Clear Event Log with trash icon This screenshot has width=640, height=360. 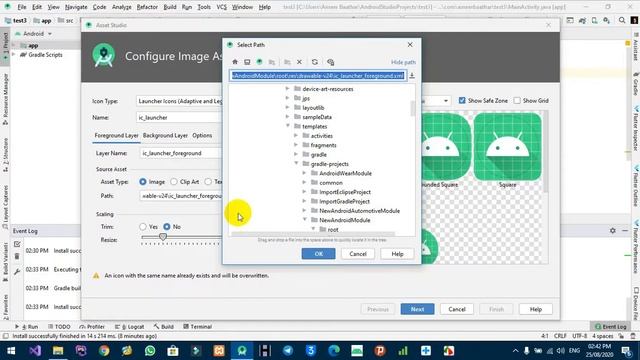17,257
